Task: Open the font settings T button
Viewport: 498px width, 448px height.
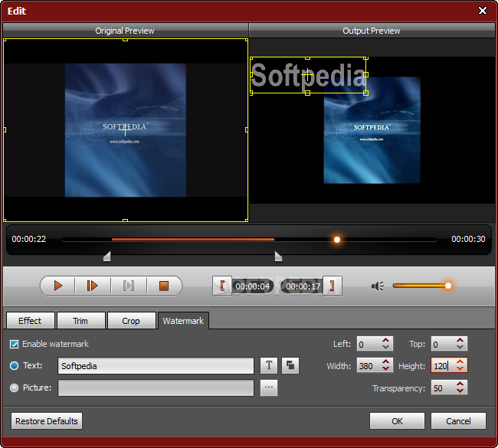Action: pos(269,365)
